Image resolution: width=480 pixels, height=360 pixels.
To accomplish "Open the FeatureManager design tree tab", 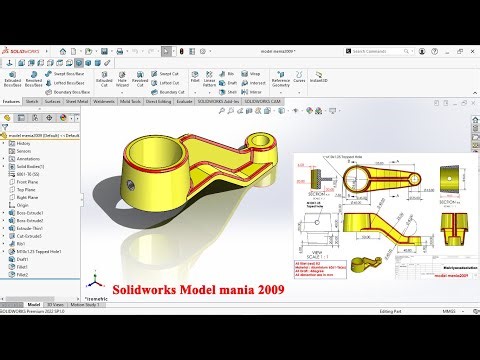I will point(7,118).
